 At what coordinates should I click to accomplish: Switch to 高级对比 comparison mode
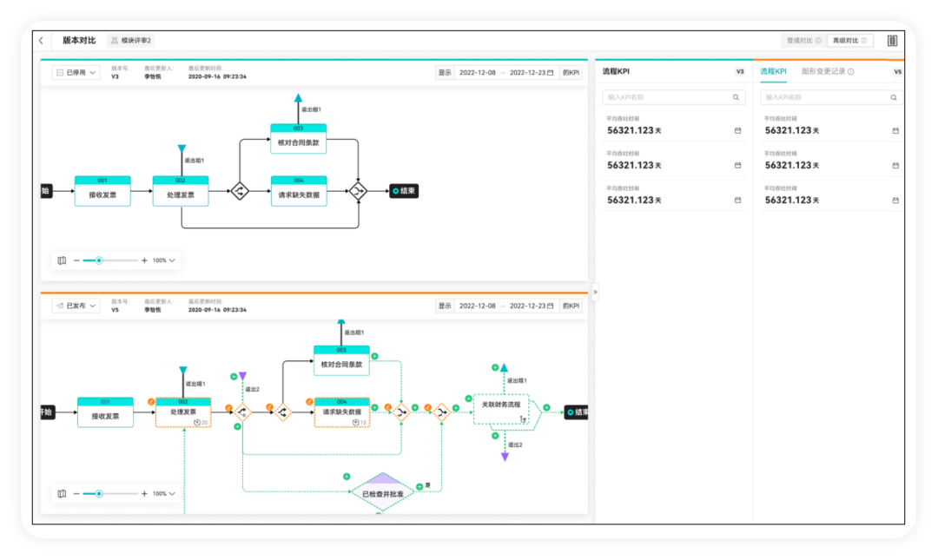tap(849, 41)
